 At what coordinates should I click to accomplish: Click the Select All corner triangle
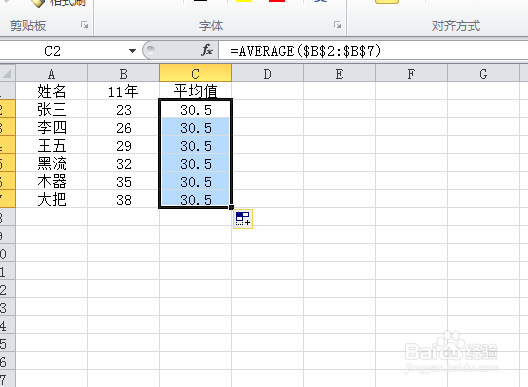7,73
